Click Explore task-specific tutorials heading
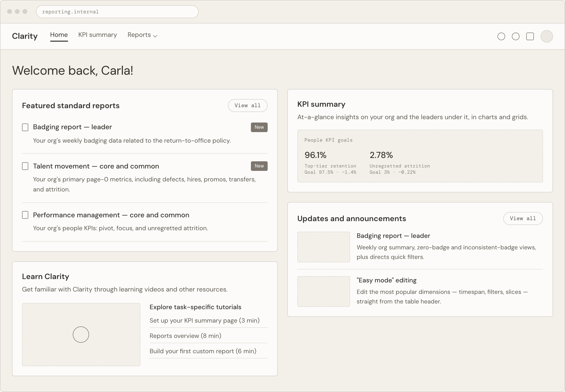The width and height of the screenshot is (565, 392). [x=196, y=307]
